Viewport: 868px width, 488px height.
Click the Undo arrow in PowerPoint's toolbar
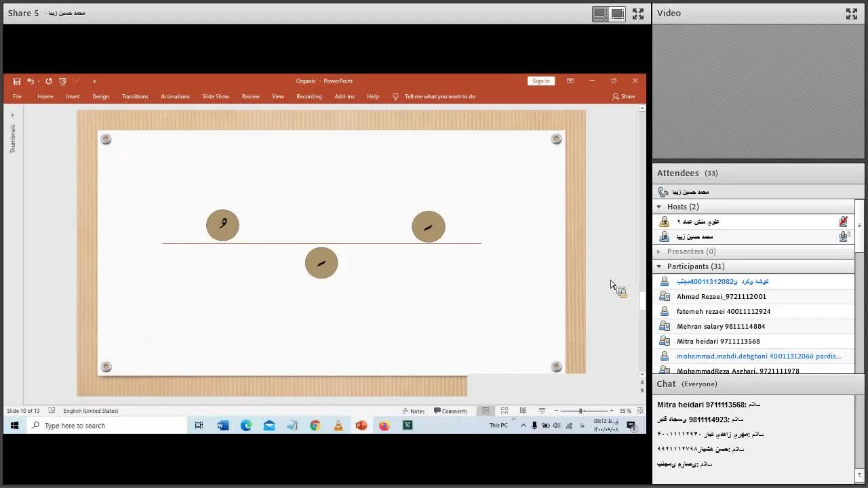pyautogui.click(x=31, y=81)
